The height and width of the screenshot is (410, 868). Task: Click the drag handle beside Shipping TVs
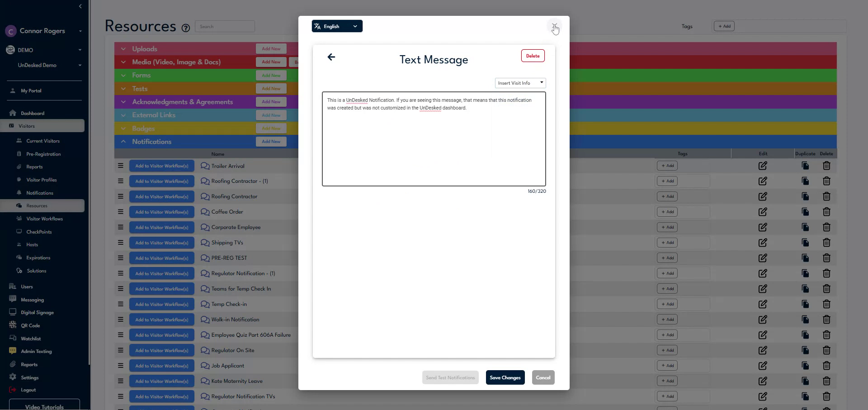point(120,243)
